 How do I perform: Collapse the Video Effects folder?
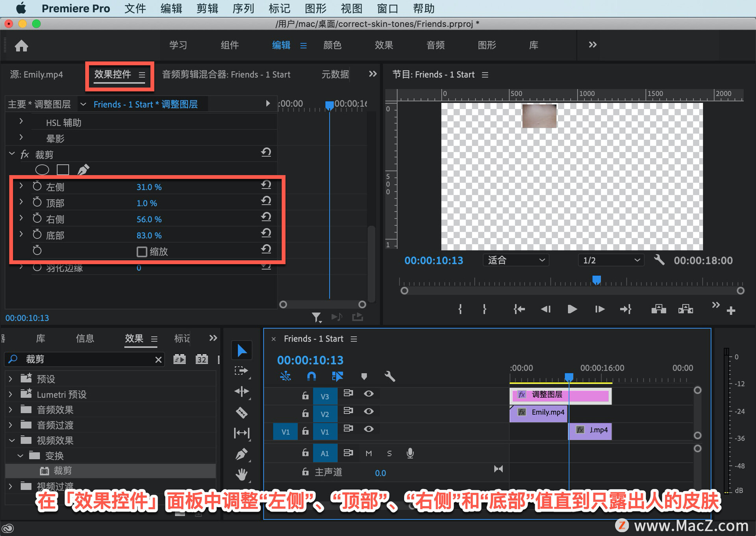click(x=11, y=440)
